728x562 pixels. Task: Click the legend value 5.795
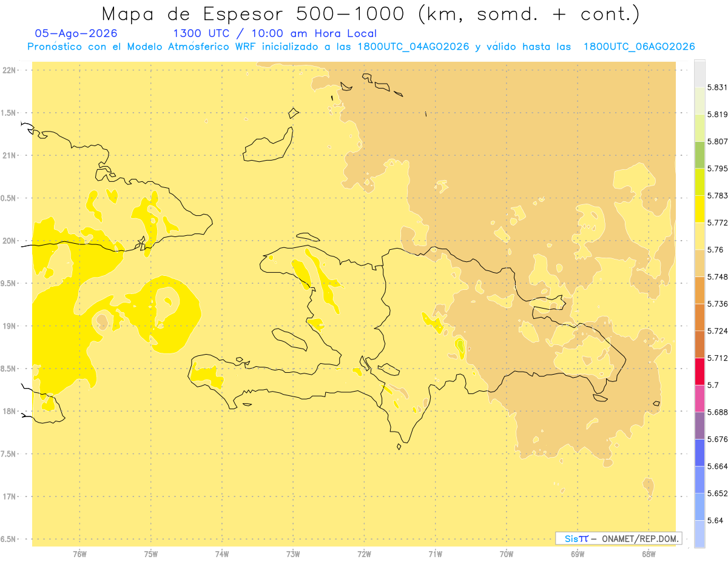pyautogui.click(x=717, y=169)
